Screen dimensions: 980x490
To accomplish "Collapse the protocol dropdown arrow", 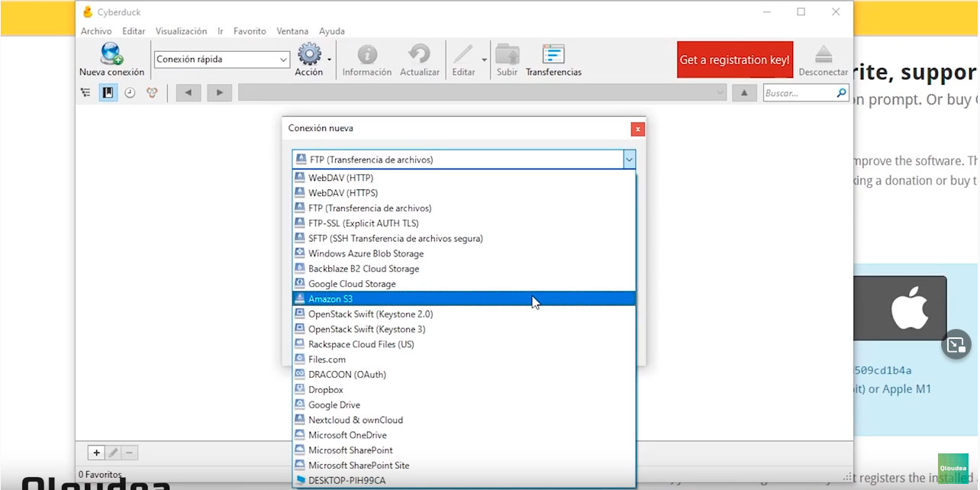I will [x=629, y=160].
